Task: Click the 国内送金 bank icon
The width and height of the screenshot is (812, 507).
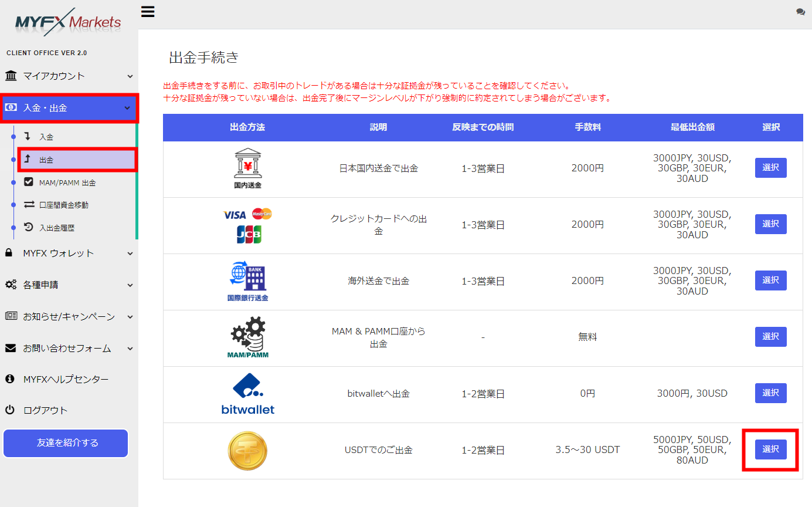Action: pyautogui.click(x=247, y=168)
